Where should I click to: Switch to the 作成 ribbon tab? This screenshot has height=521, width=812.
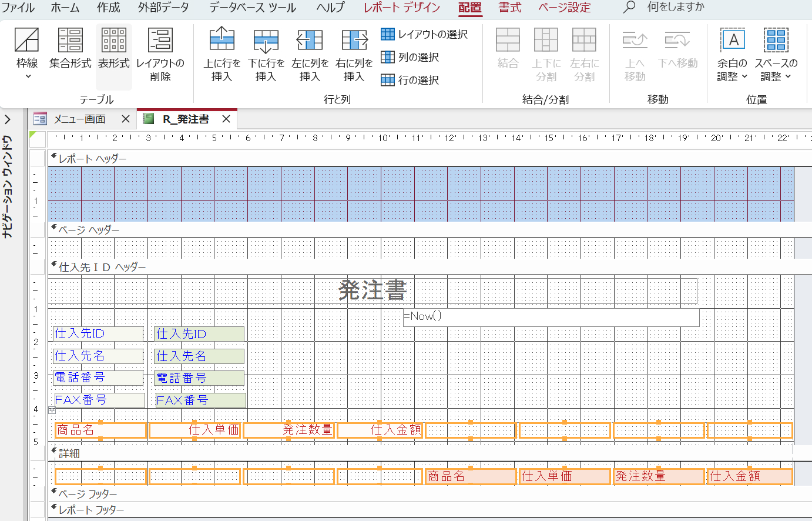109,8
